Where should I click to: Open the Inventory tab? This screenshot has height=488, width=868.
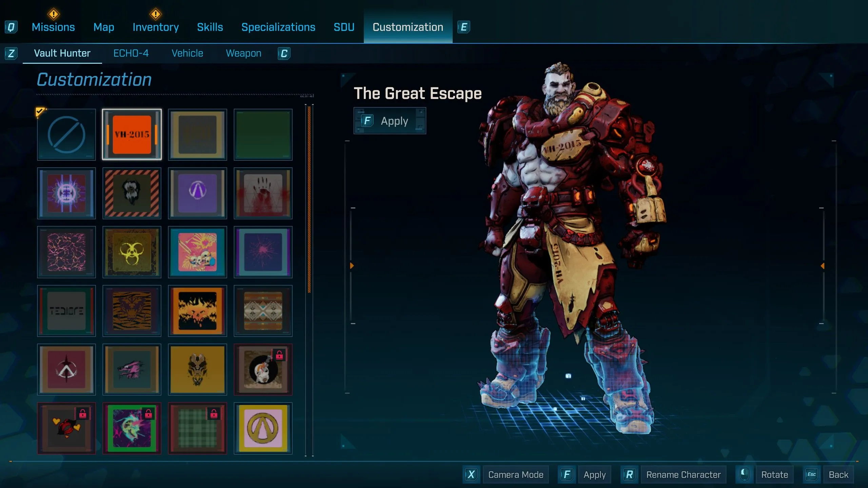pos(156,27)
